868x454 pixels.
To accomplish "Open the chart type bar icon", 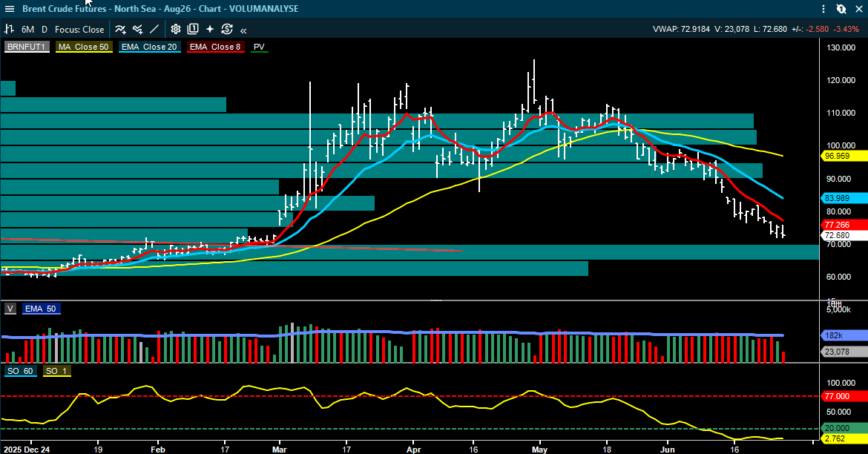I will (10, 30).
